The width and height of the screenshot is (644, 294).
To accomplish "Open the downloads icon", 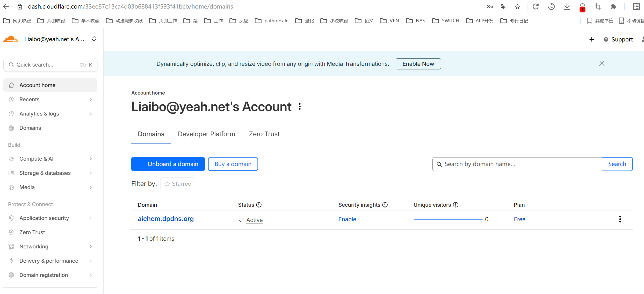I will coord(567,6).
